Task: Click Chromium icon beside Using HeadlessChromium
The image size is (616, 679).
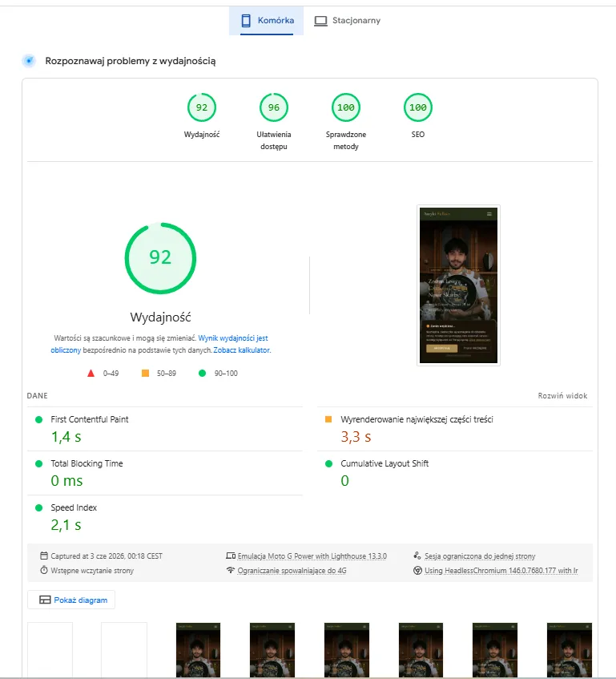Action: click(x=417, y=570)
